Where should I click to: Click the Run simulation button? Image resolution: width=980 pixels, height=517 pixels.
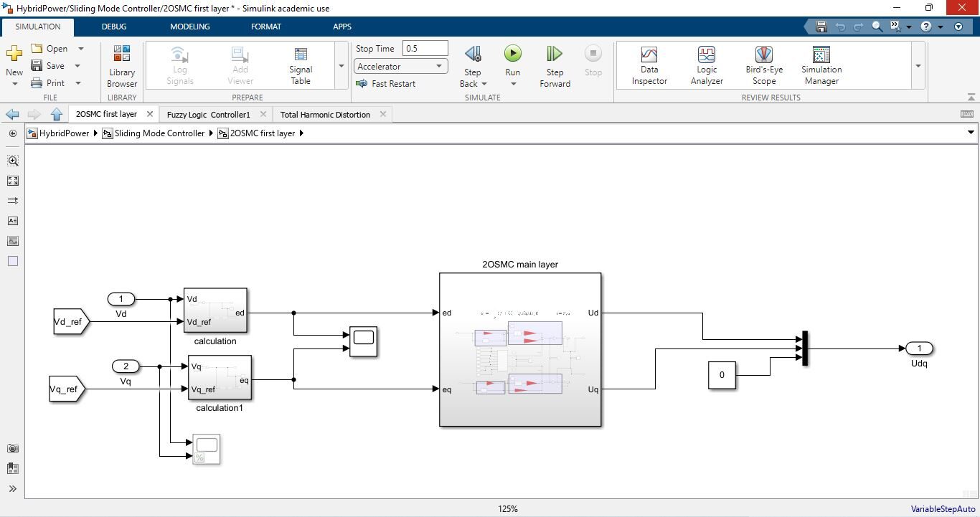click(512, 54)
